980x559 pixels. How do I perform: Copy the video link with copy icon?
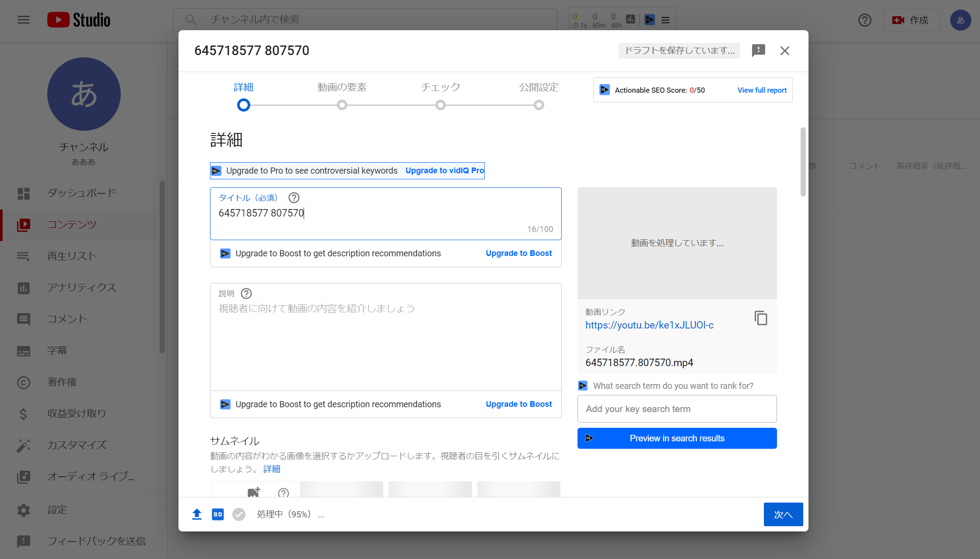click(x=761, y=318)
